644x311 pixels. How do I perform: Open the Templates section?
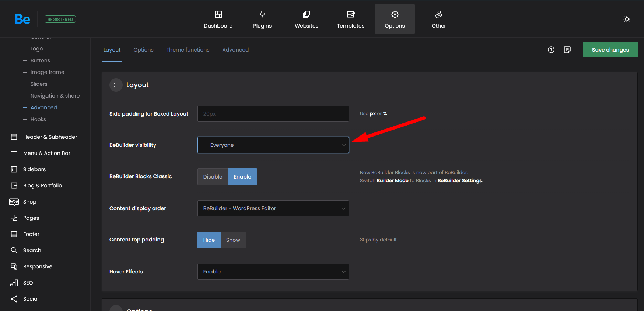(x=351, y=19)
